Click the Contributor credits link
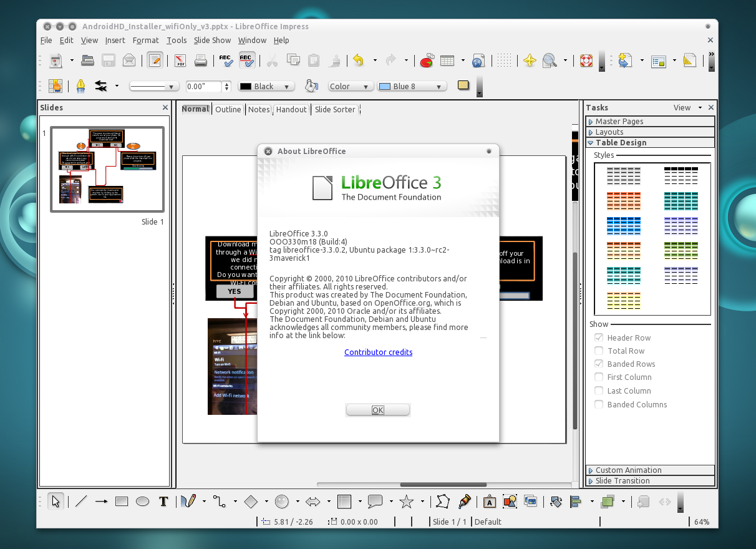The image size is (756, 549). [x=378, y=352]
